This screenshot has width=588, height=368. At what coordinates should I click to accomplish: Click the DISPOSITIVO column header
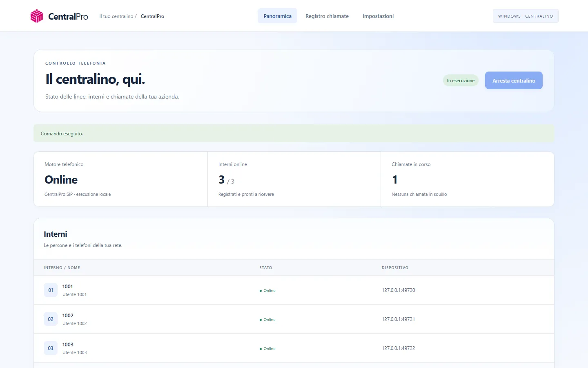tap(395, 268)
